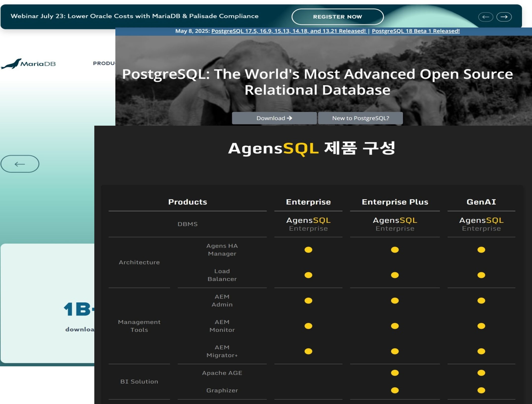Viewport: 532px width, 404px height.
Task: Open the PostgreSQL 17.5 release announcement link
Action: [288, 31]
